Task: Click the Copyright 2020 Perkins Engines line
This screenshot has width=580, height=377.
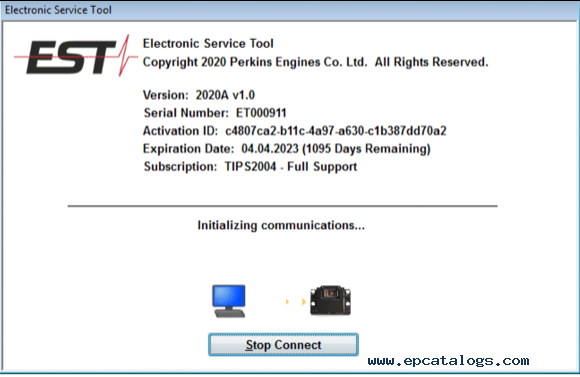Action: pos(316,62)
